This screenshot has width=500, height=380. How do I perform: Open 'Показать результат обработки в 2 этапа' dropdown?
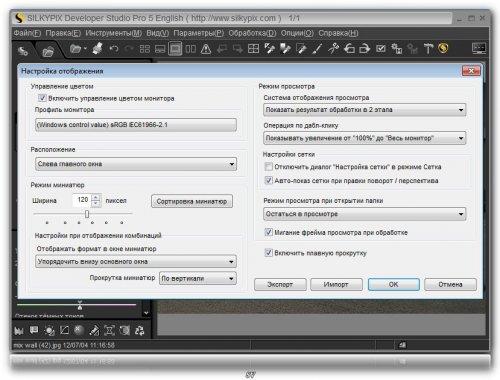364,110
